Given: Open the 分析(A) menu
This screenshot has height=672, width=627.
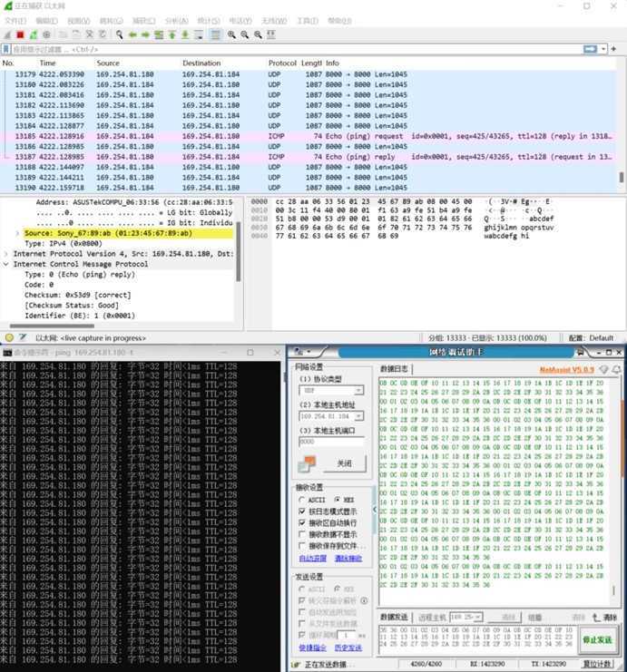Looking at the screenshot, I should coord(176,21).
